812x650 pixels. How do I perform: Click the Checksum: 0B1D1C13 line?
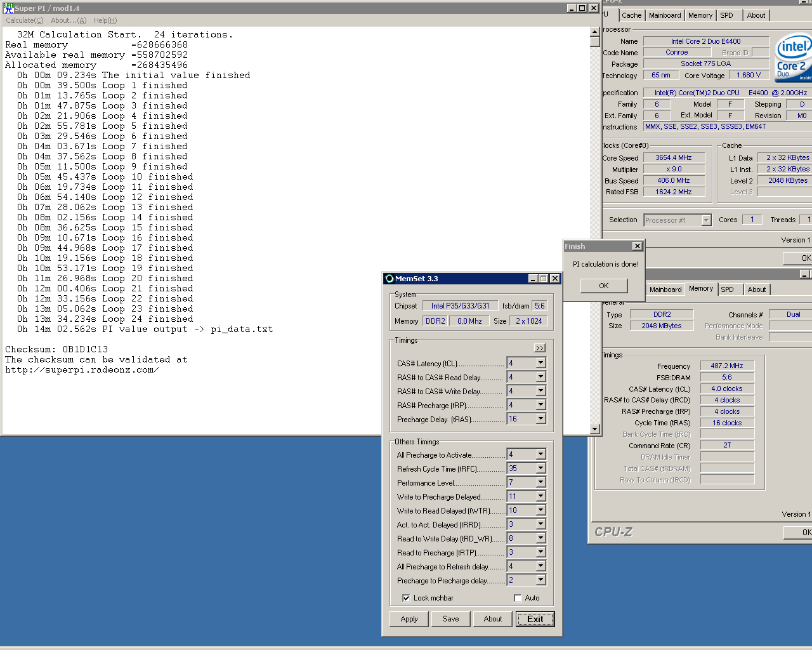56,349
